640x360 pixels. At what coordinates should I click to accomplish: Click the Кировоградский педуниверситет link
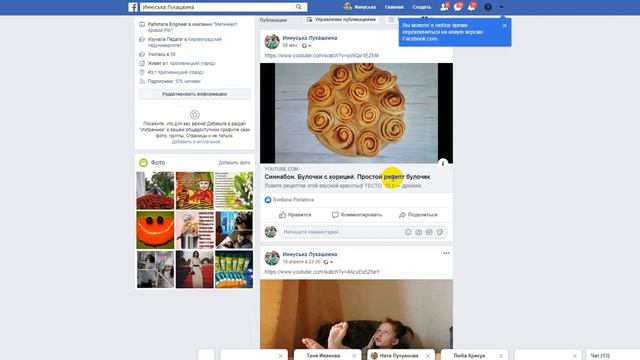(186, 42)
